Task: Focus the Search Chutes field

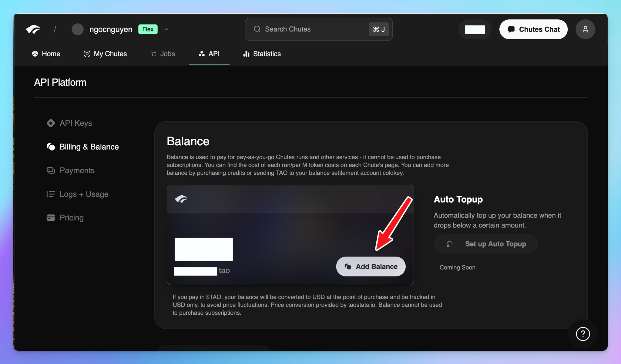Action: click(312, 29)
